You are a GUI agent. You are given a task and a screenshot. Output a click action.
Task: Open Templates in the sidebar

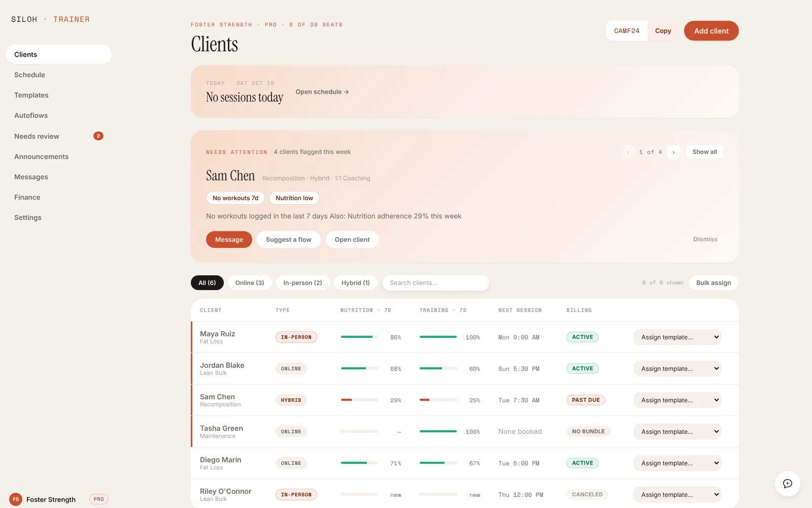59,95
